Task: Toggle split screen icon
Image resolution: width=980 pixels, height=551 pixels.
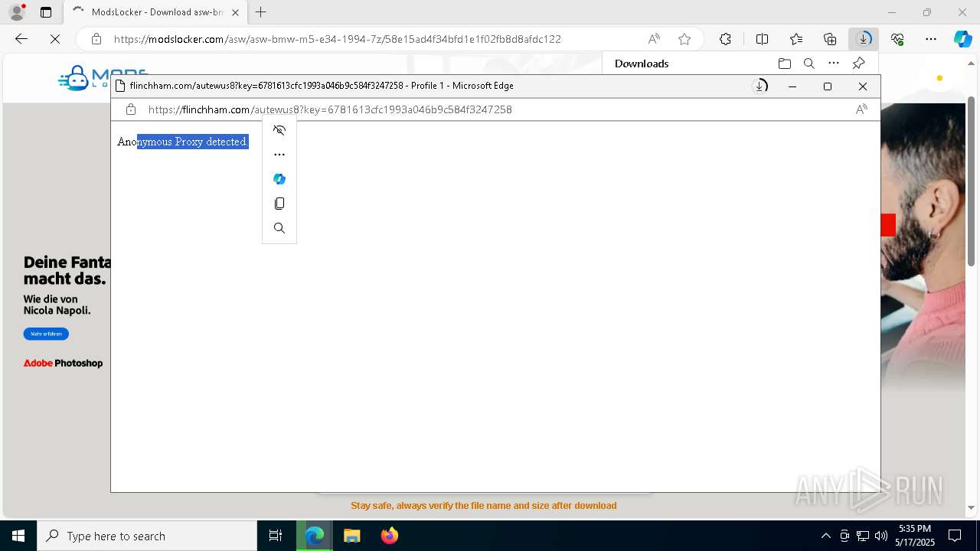Action: [763, 39]
